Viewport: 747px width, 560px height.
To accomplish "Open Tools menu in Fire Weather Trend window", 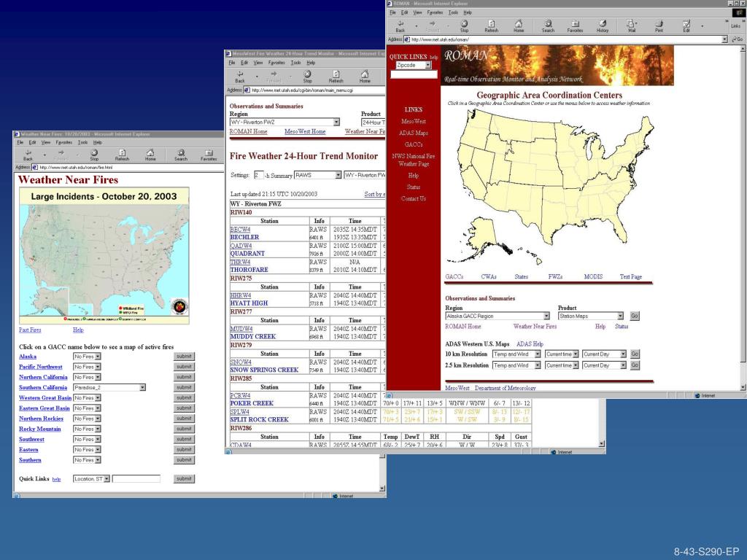I will 296,63.
